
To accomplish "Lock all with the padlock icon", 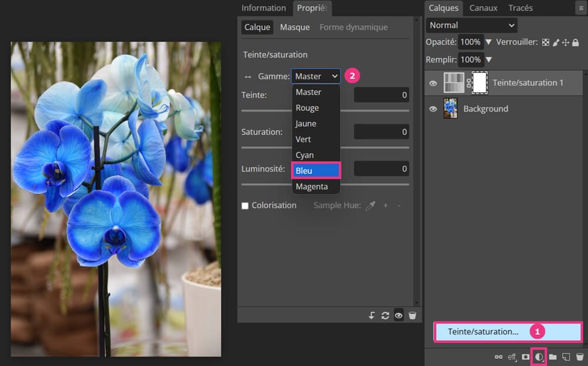I will (575, 42).
